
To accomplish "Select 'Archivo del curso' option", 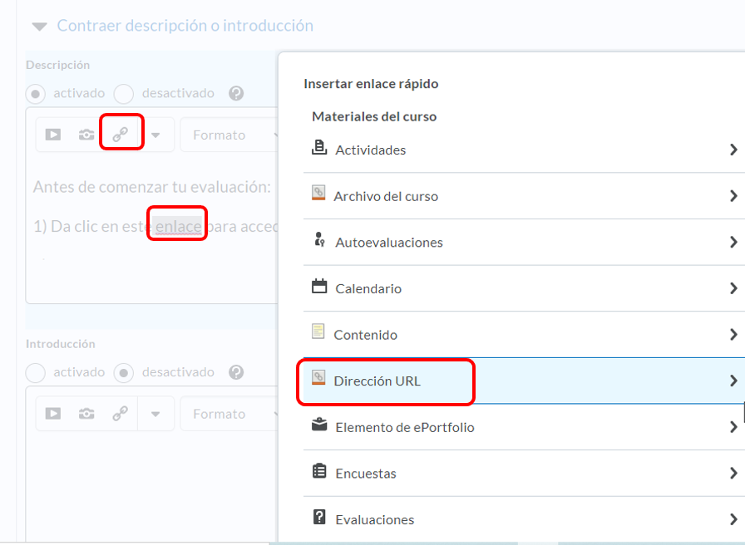I will [386, 197].
